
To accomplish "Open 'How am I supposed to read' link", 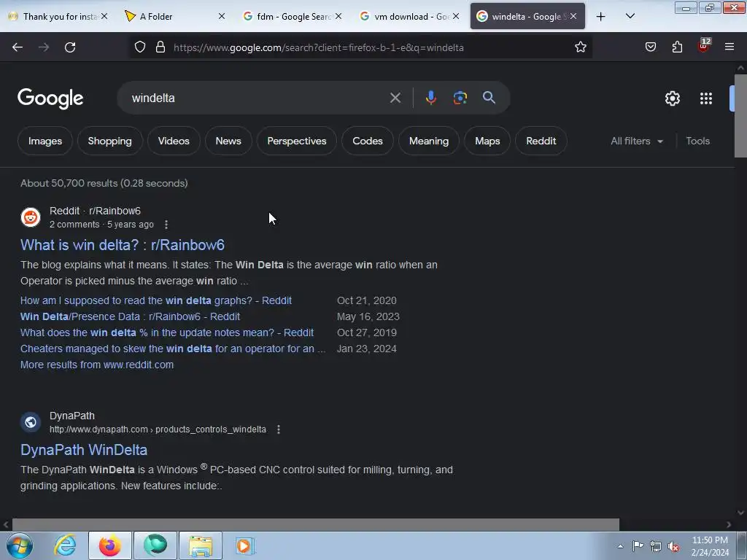I will tap(156, 300).
